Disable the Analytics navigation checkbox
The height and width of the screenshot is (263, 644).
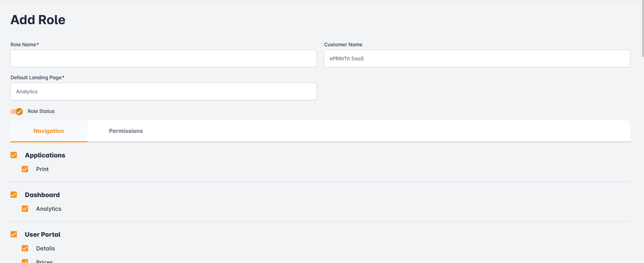pyautogui.click(x=25, y=209)
